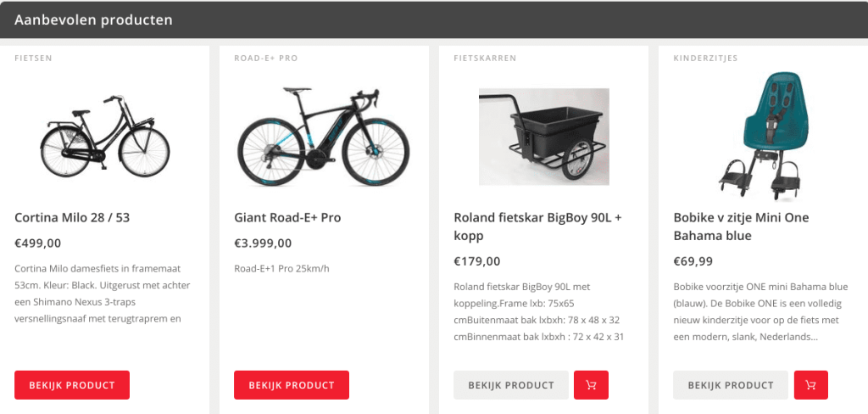The height and width of the screenshot is (414, 868).
Task: Open the Cortina Milo 28 / 53 title
Action: click(72, 217)
